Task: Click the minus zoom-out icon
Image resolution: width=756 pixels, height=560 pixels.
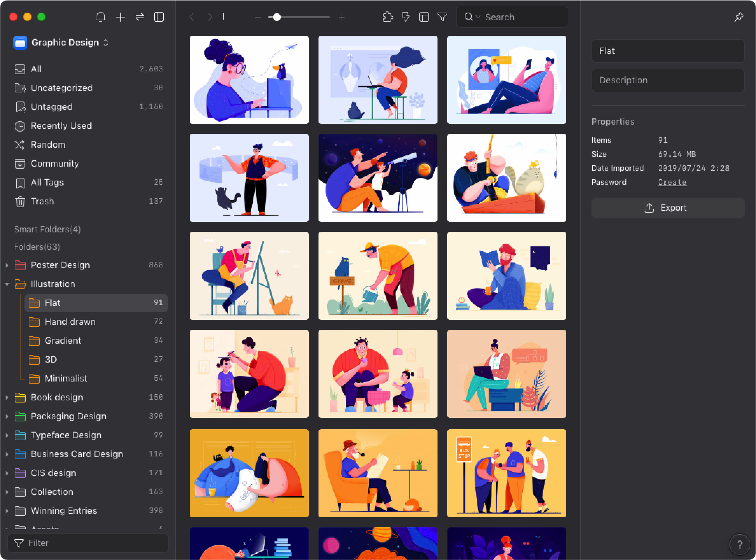Action: [258, 17]
